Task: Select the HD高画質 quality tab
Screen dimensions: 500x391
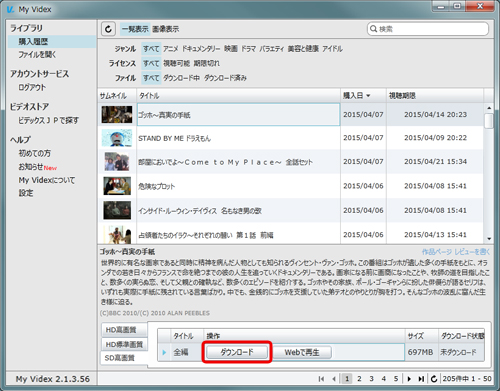Action: [x=124, y=330]
